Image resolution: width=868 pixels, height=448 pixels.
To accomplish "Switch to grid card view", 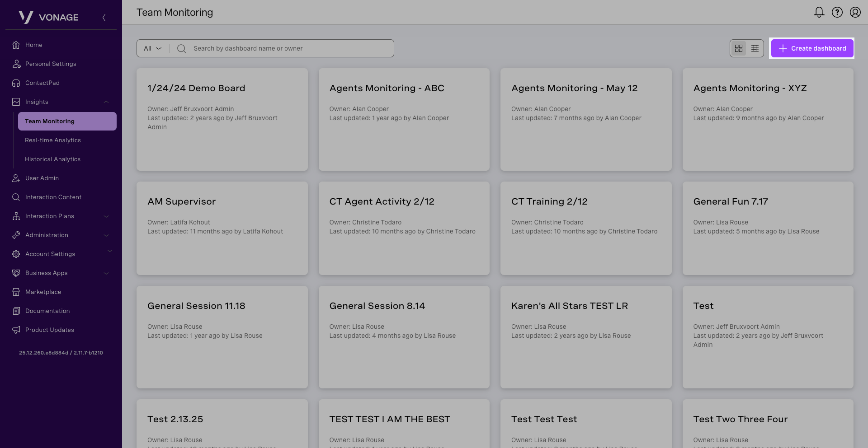I will [x=739, y=48].
